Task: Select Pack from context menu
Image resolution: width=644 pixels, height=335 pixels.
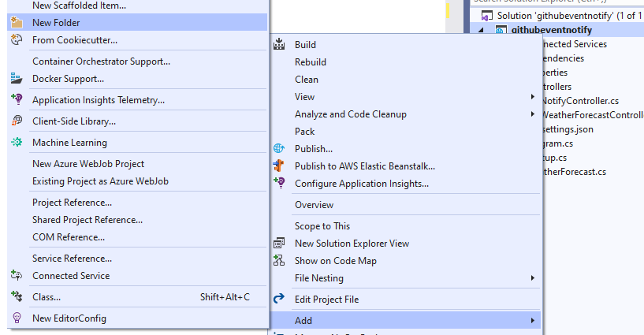Action: click(x=405, y=132)
